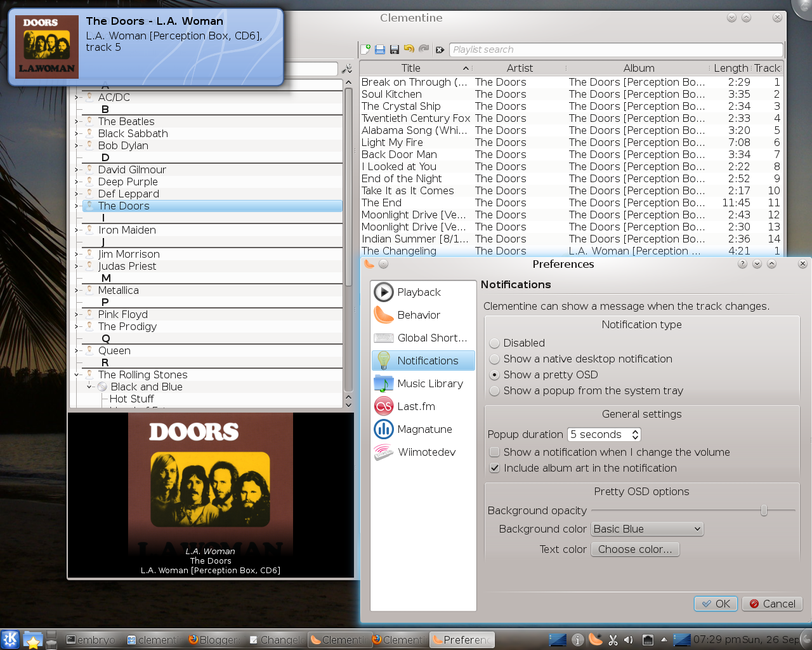Open the Music Library preferences page
Image resolution: width=812 pixels, height=650 pixels.
coord(423,383)
